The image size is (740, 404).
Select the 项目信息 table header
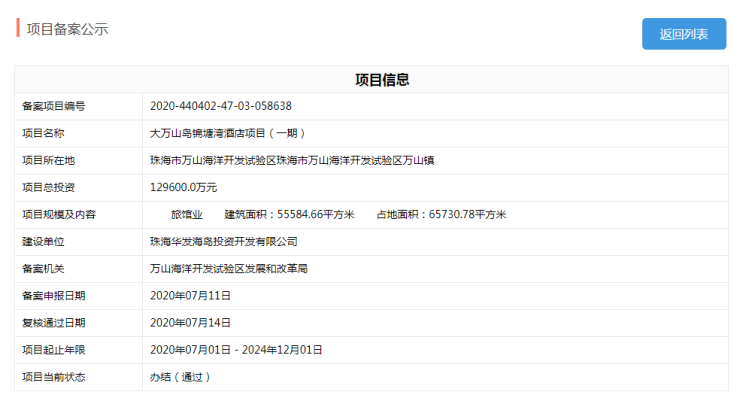tap(382, 80)
